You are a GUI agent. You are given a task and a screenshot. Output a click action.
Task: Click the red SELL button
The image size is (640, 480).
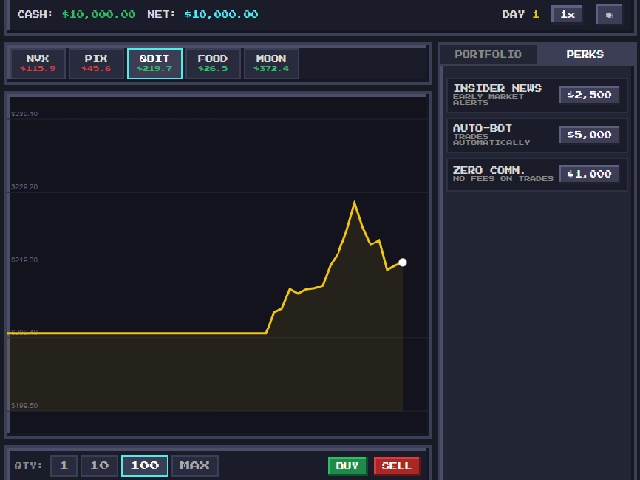pos(396,466)
